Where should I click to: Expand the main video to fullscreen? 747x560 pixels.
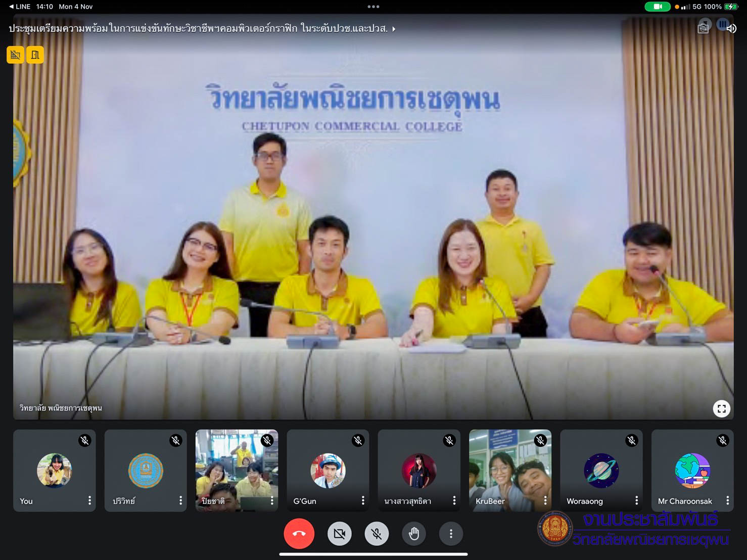coord(722,408)
